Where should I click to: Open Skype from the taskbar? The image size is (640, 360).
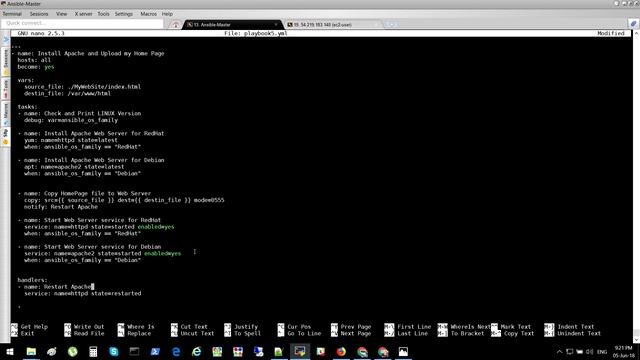[114, 351]
